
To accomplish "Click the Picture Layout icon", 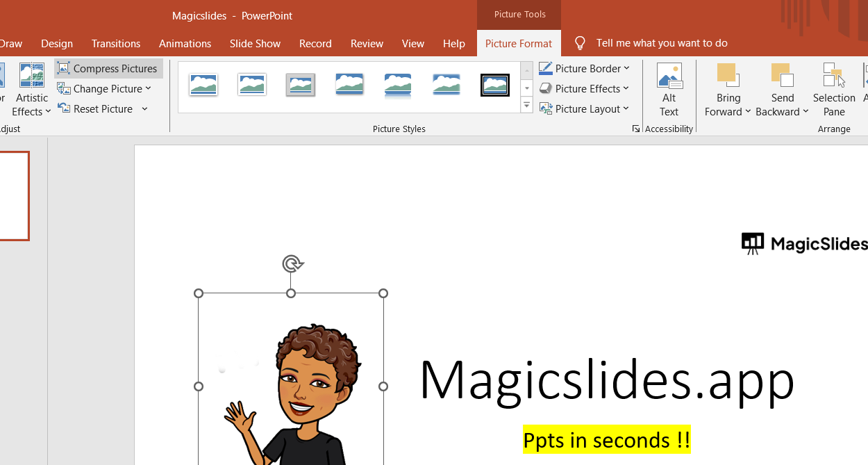I will 545,109.
